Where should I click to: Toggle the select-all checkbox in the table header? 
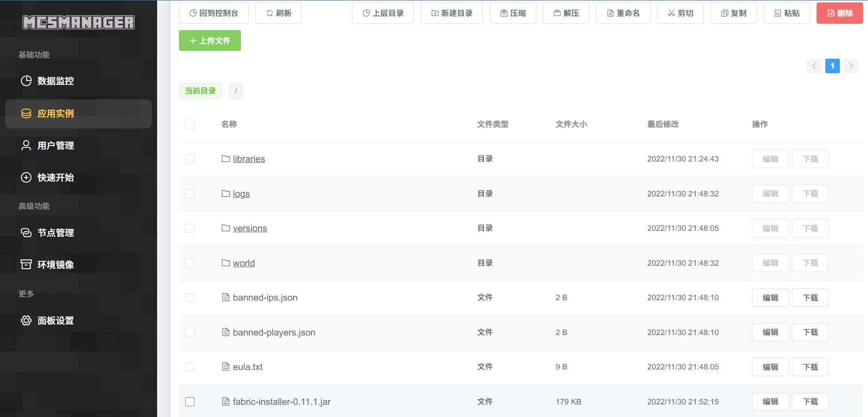(x=190, y=124)
